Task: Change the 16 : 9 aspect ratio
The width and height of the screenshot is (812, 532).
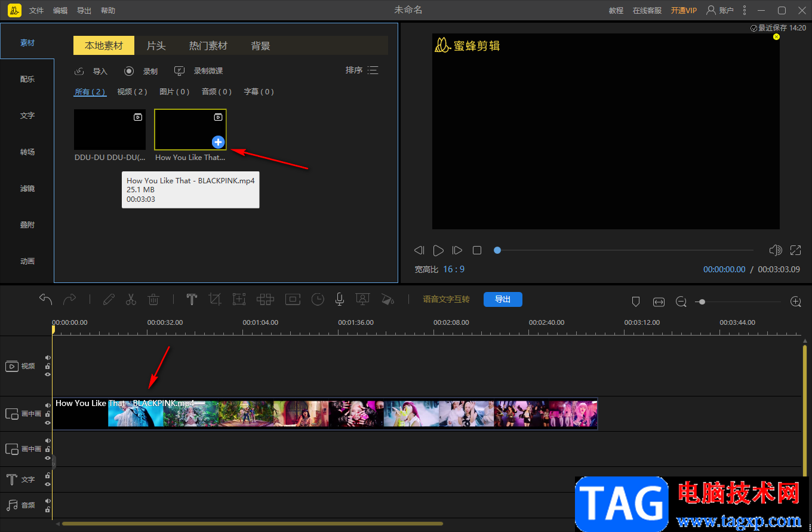Action: [x=454, y=269]
